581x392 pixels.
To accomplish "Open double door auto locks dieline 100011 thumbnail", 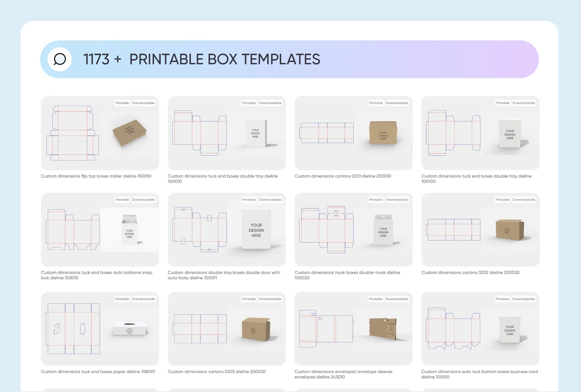I will (227, 230).
